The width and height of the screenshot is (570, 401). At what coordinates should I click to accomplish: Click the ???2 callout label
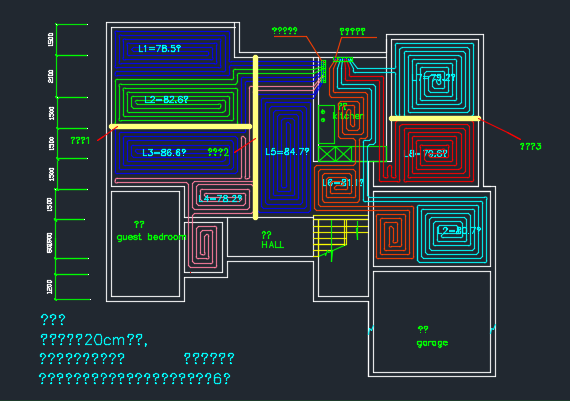click(x=218, y=152)
